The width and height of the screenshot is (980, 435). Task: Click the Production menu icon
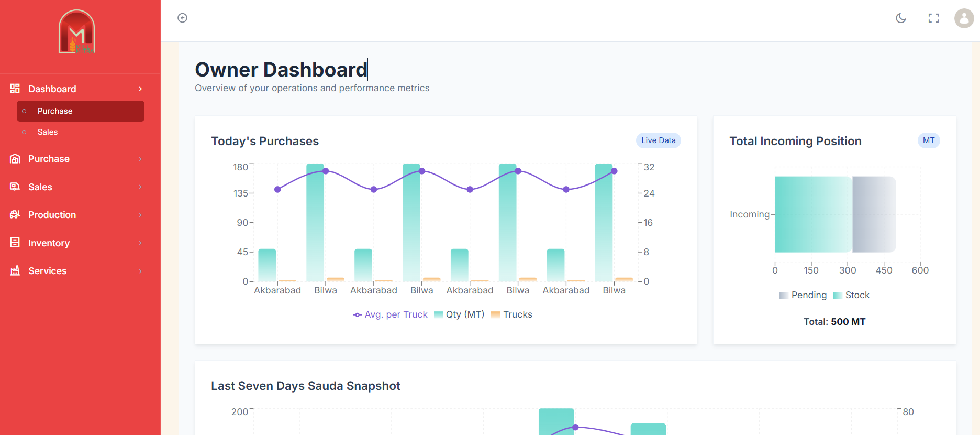coord(15,214)
